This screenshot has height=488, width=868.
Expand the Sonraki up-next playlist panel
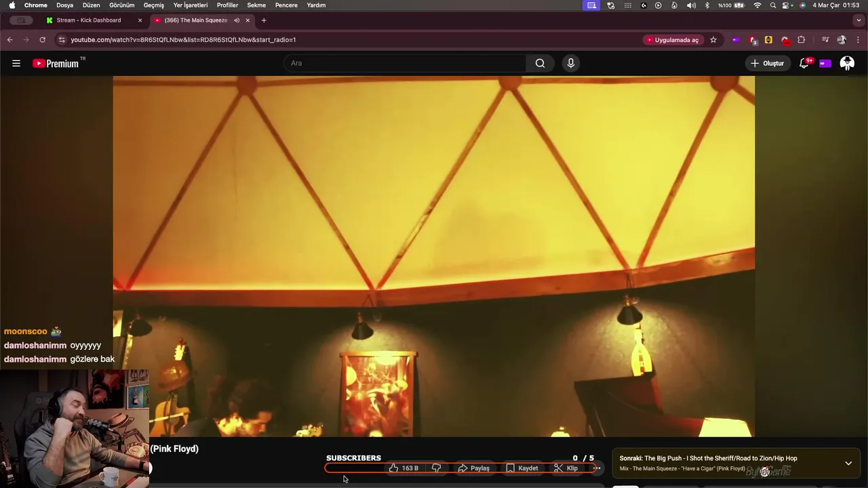pyautogui.click(x=848, y=464)
